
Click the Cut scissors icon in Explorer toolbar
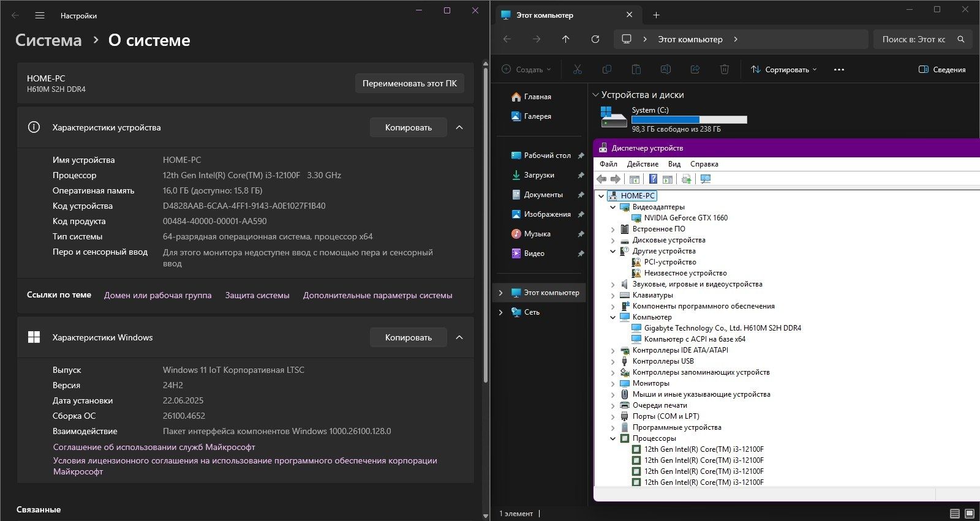577,69
